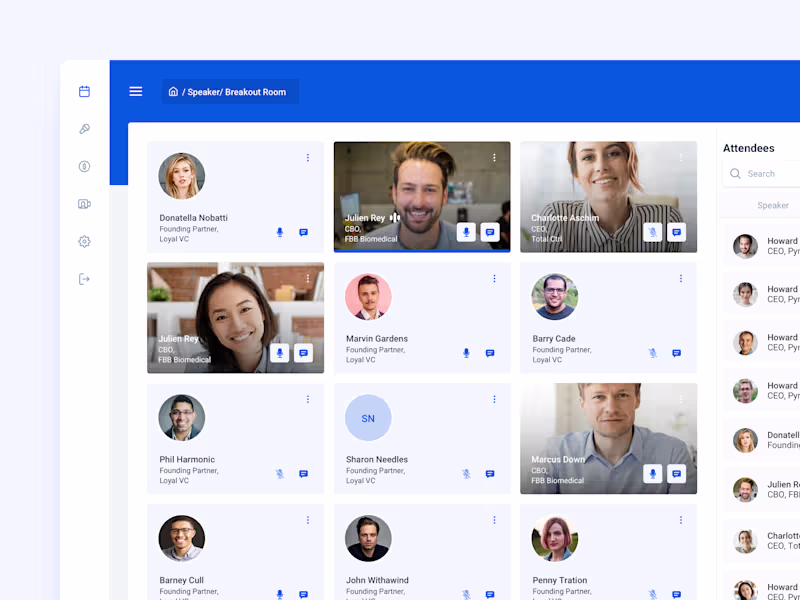Click the name Marcus Down on video card

point(558,459)
